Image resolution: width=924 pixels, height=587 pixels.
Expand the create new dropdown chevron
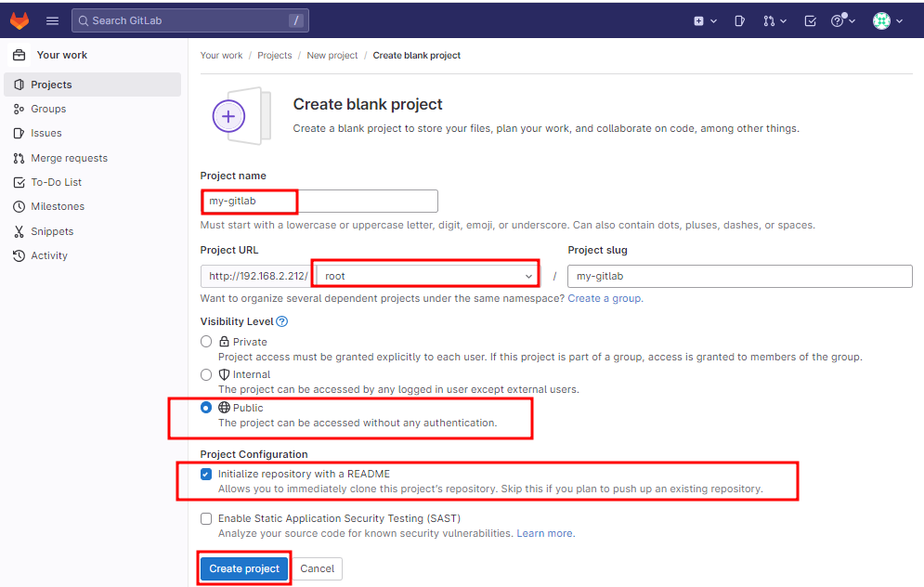(713, 21)
